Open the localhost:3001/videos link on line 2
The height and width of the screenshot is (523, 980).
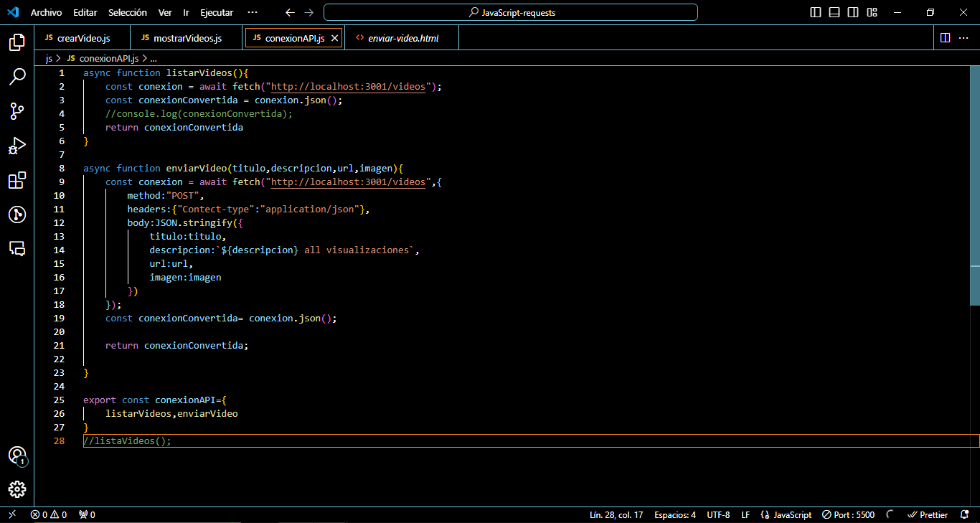point(349,86)
